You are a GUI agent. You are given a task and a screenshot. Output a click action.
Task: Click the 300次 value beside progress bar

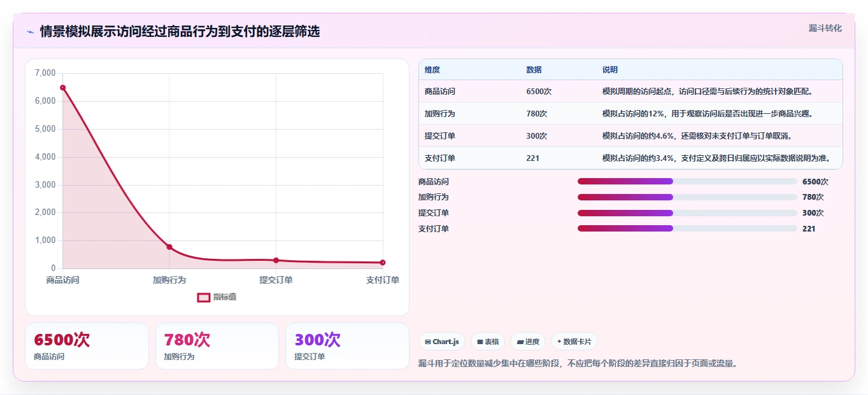coord(813,213)
